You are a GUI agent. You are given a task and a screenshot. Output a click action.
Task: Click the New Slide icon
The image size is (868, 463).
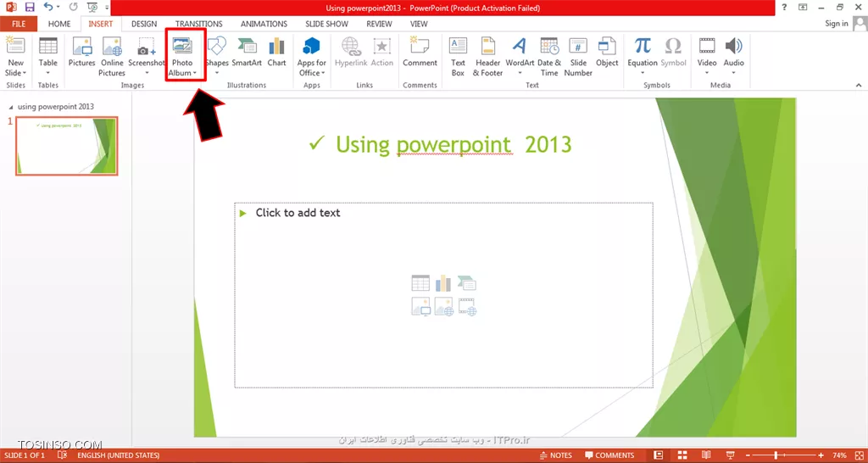pyautogui.click(x=15, y=46)
